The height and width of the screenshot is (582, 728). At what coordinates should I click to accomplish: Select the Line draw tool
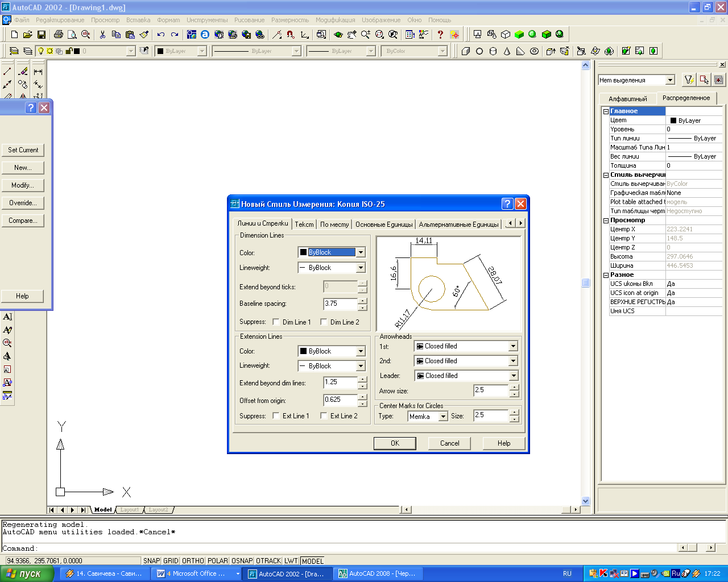[7, 72]
